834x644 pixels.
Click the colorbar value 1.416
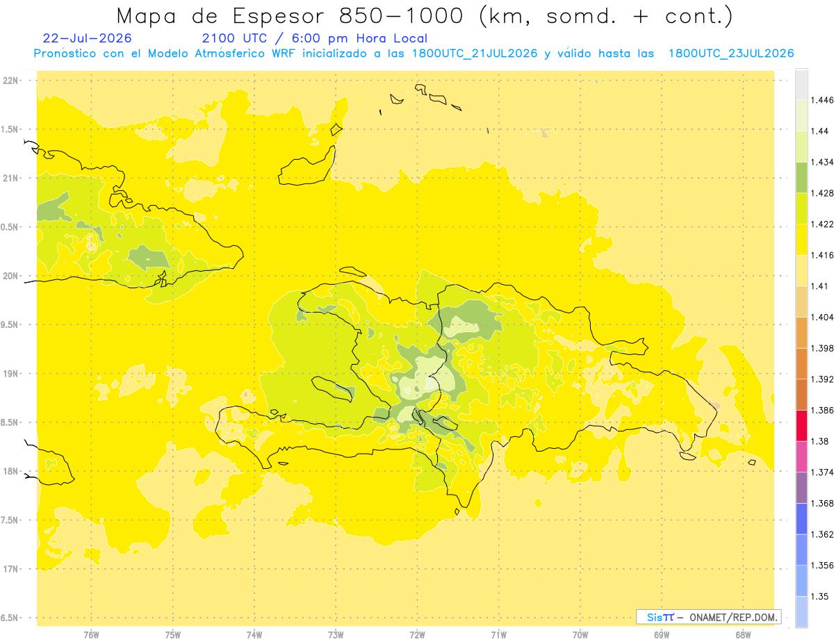823,255
